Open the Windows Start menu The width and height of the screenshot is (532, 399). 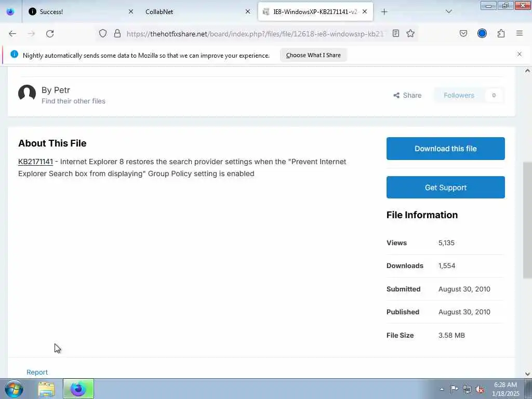(x=14, y=389)
